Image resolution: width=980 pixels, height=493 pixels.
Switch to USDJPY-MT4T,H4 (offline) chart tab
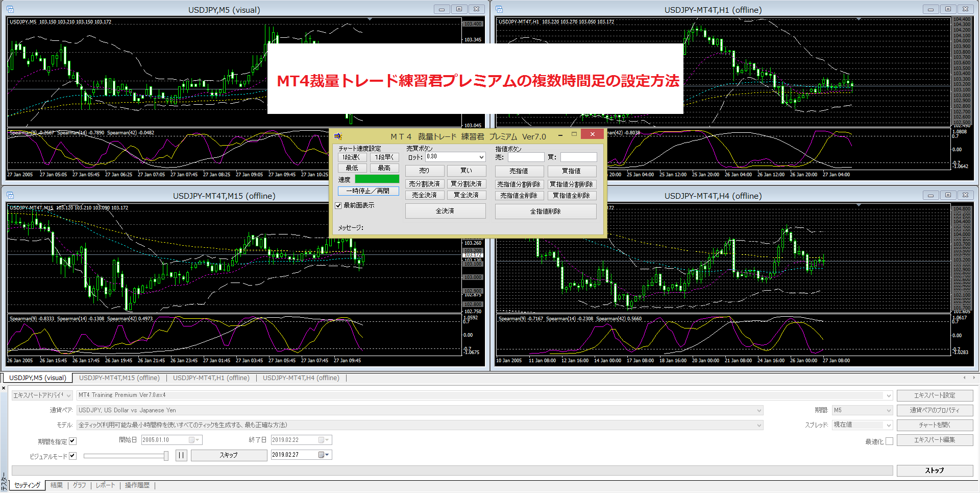[x=301, y=378]
